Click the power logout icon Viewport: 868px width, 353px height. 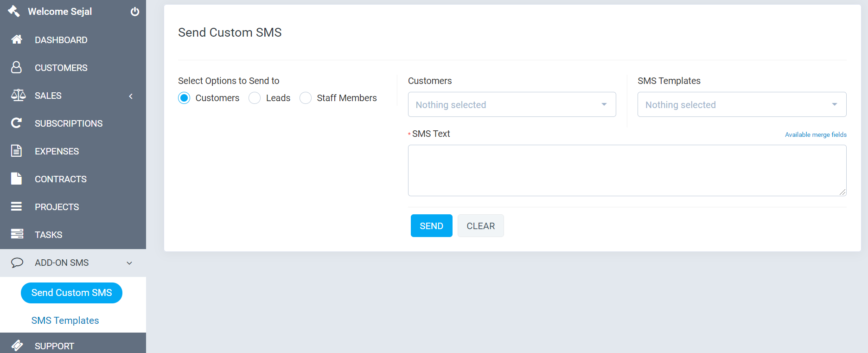pyautogui.click(x=135, y=12)
